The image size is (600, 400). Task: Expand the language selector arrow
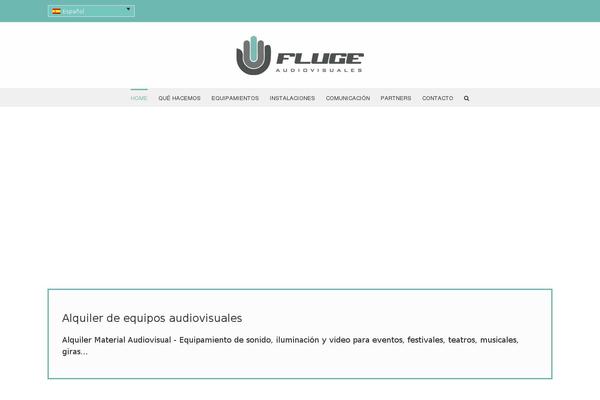pos(129,9)
